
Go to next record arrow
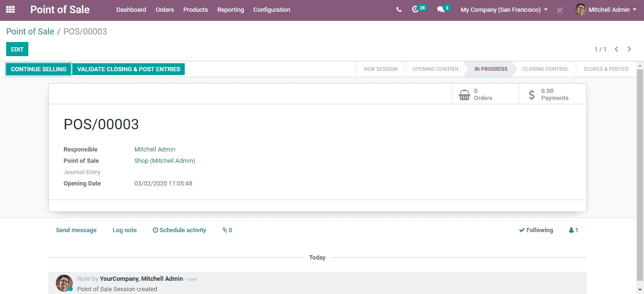[x=629, y=49]
